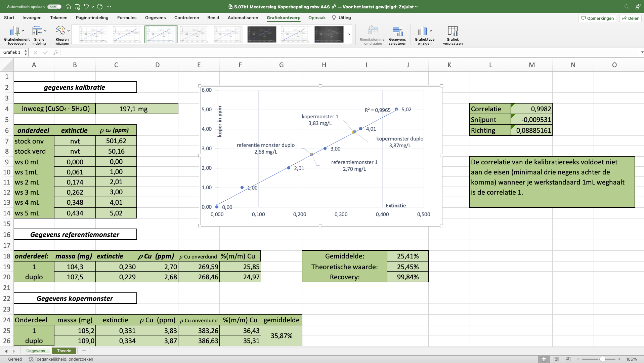Image resolution: width=644 pixels, height=363 pixels.
Task: Click Rijen/kolommen omdraaien
Action: coord(373,35)
